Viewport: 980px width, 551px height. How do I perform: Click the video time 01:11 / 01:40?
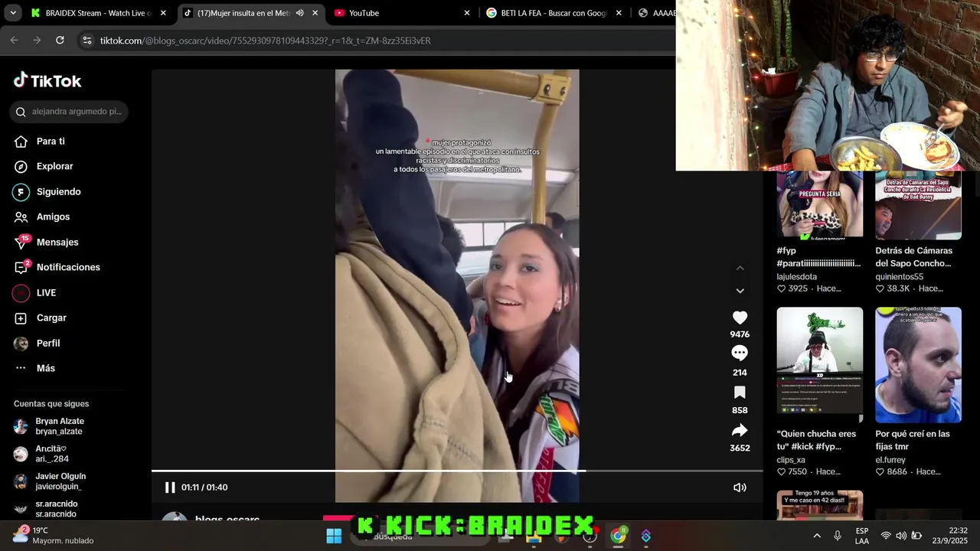point(204,487)
